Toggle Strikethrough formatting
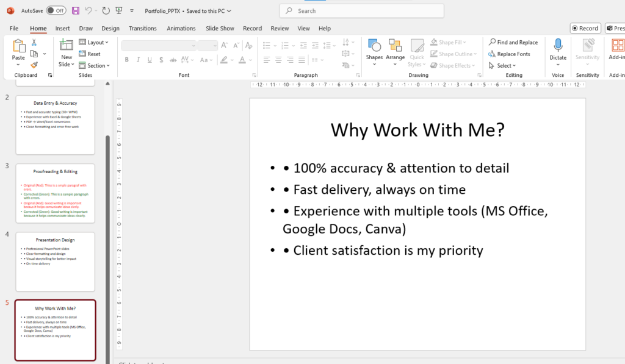 coord(173,60)
